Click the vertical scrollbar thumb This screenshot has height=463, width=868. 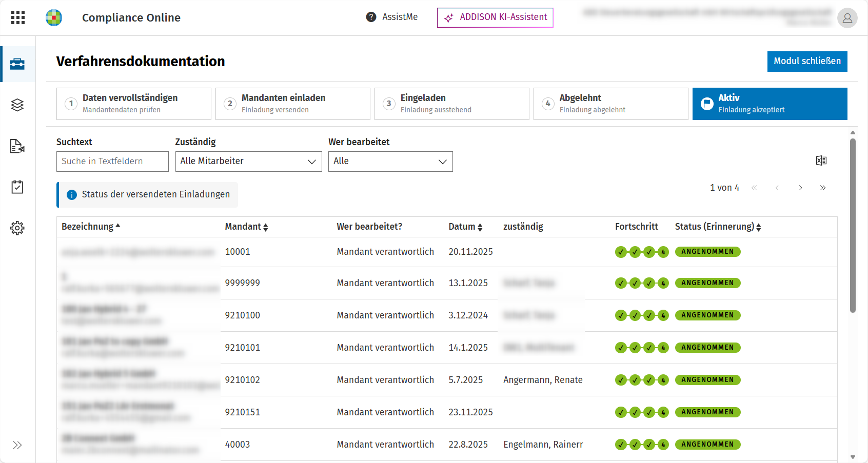pyautogui.click(x=853, y=226)
